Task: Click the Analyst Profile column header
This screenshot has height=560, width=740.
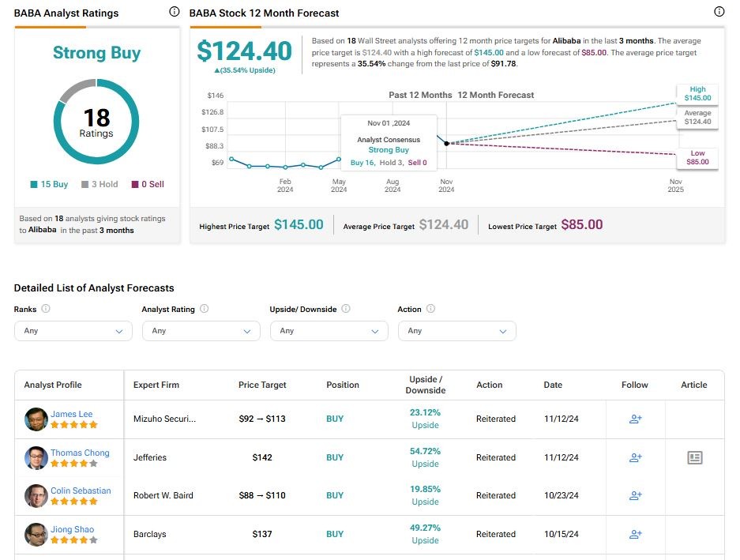Action: 53,385
